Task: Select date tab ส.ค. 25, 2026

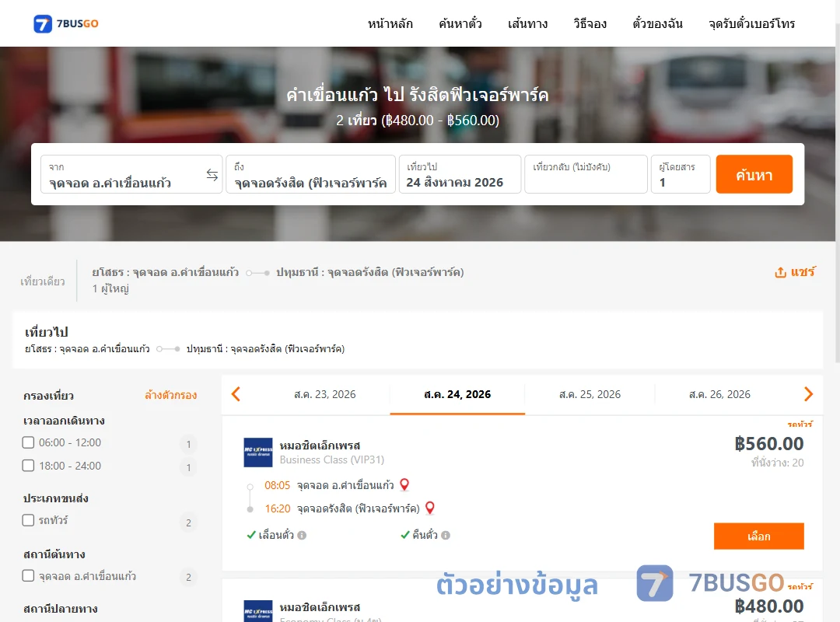Action: (590, 394)
